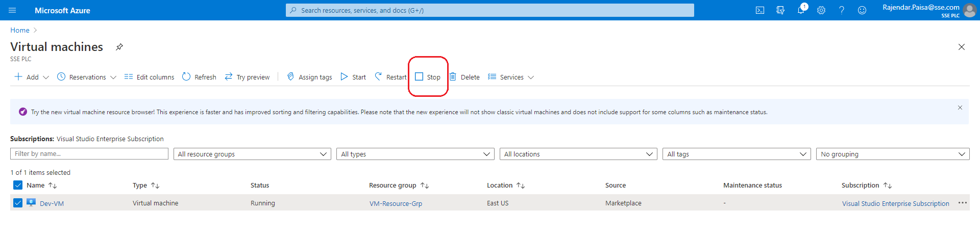Image resolution: width=980 pixels, height=237 pixels.
Task: View notifications bell icon
Action: coord(801,10)
